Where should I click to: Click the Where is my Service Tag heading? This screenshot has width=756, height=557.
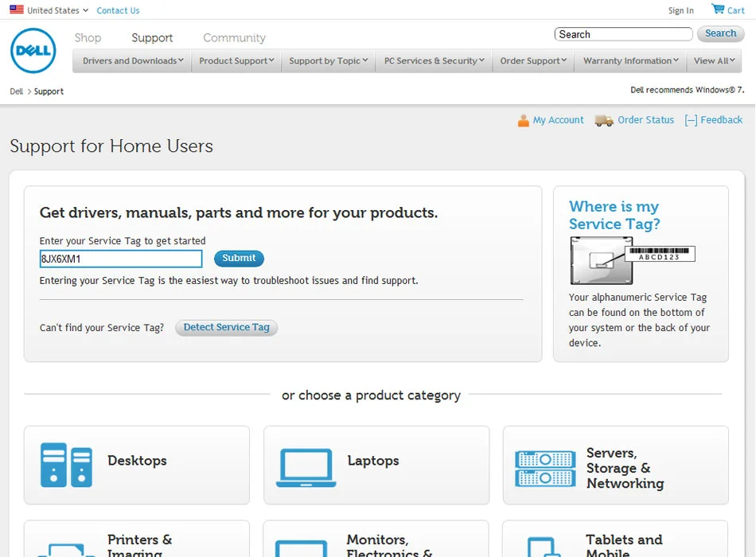614,215
